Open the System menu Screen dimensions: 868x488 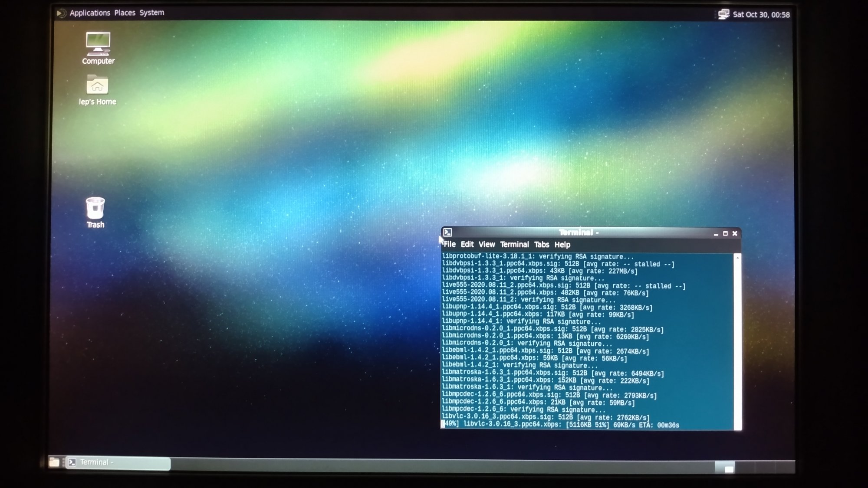pos(151,13)
